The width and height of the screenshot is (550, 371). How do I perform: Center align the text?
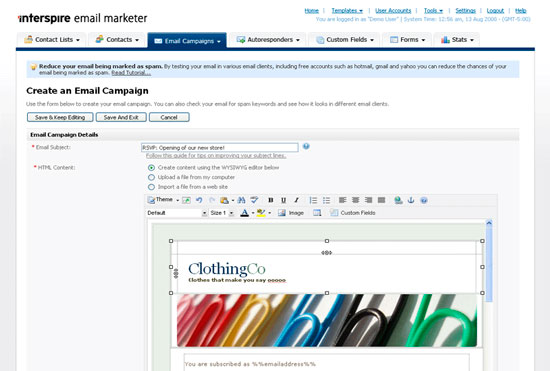[x=355, y=200]
